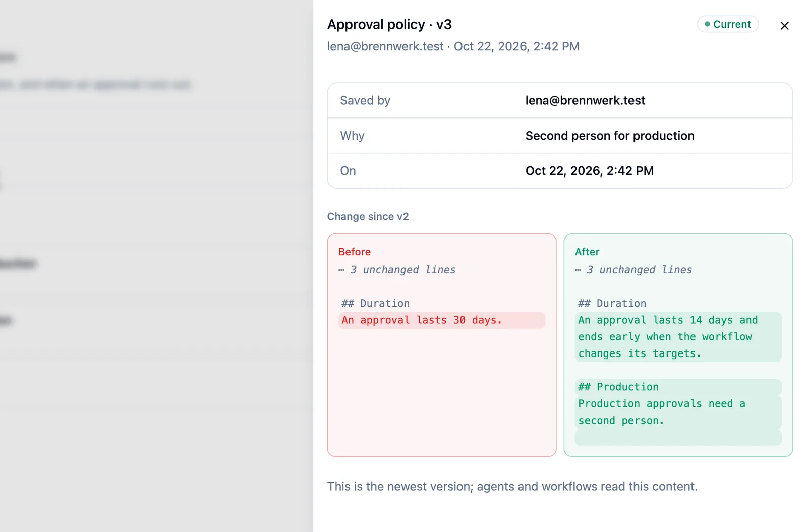This screenshot has height=532, width=807.
Task: Select "Production approvals need a second person."
Action: click(x=678, y=412)
